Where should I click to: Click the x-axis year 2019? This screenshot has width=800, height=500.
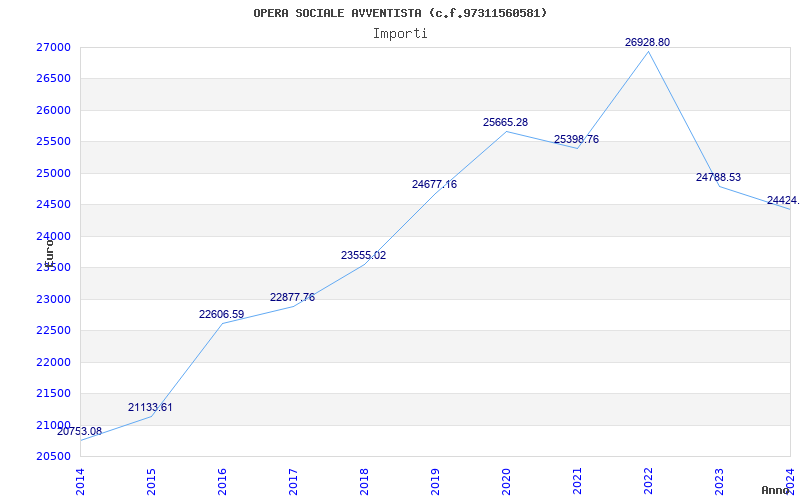pyautogui.click(x=435, y=482)
